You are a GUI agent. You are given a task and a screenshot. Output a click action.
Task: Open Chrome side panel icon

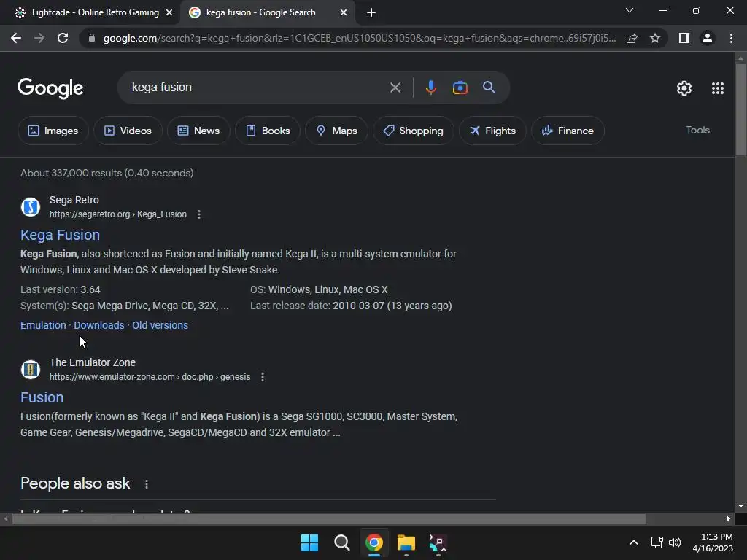(684, 38)
